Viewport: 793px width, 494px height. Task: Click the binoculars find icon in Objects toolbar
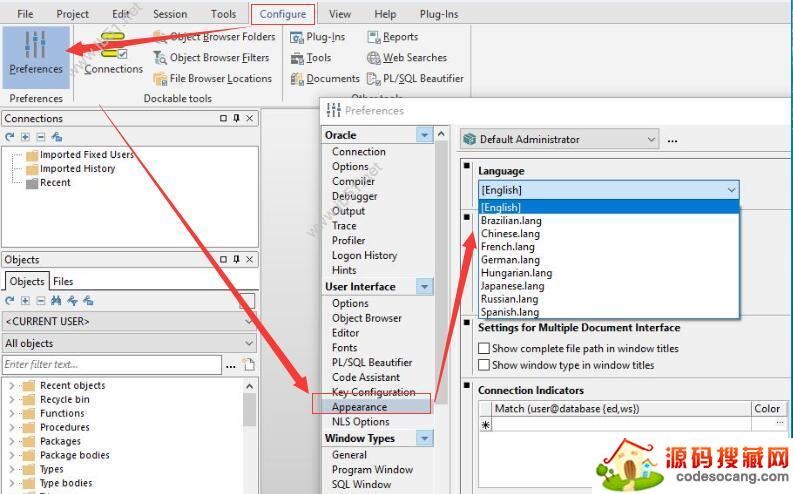coord(56,301)
